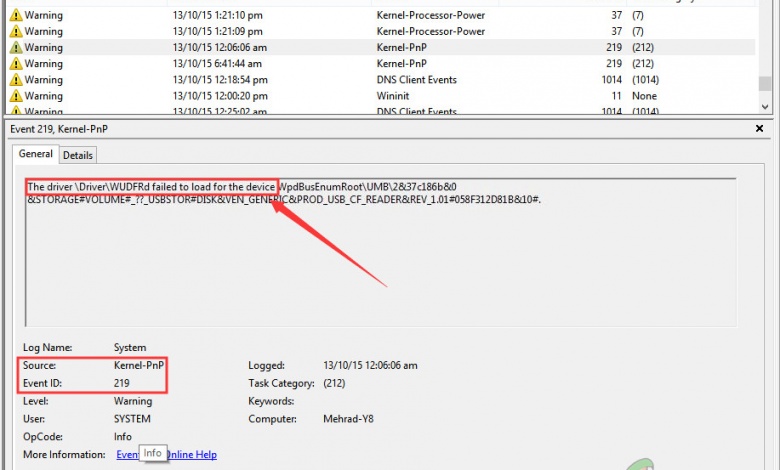Select the Kernel-PnP event at 12:06:06 am

click(381, 47)
